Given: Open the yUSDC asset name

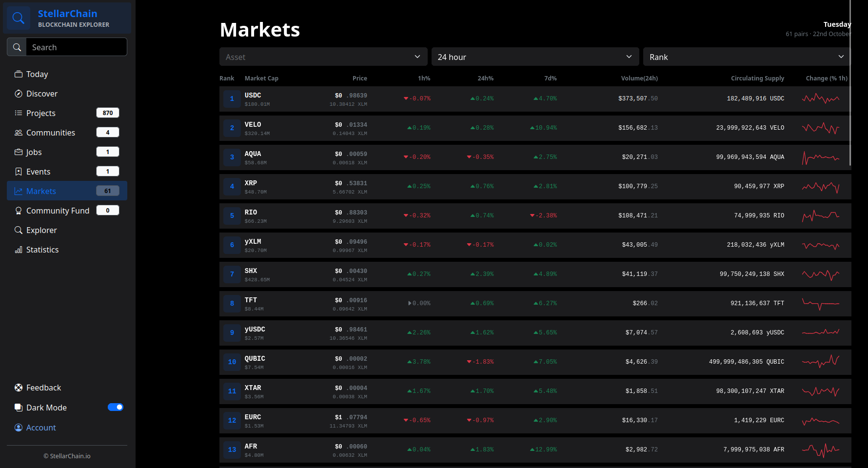Looking at the screenshot, I should click(255, 329).
